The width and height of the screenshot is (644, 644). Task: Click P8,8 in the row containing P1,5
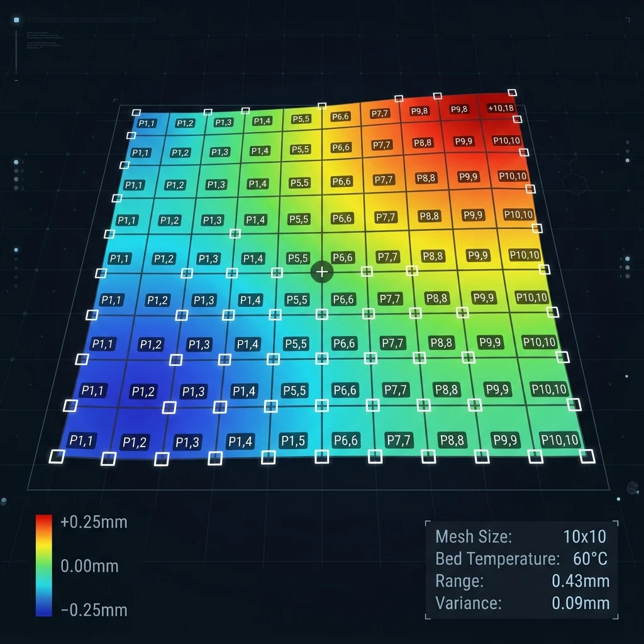(x=452, y=440)
